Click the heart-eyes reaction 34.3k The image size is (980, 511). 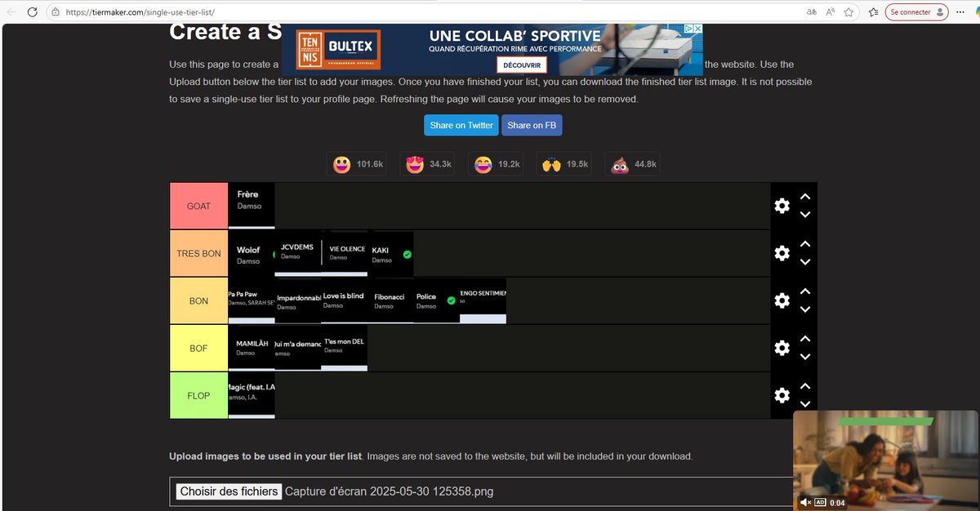click(427, 164)
